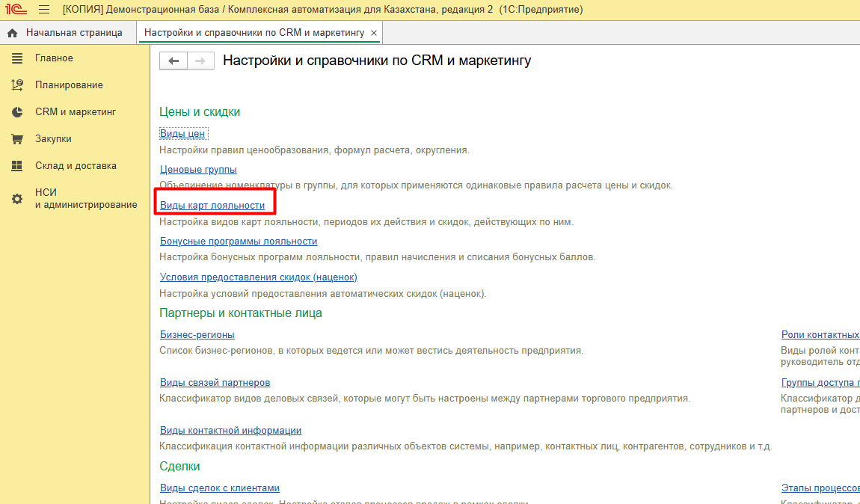This screenshot has height=504, width=860.
Task: Open Закупки shopping cart icon
Action: tap(17, 139)
